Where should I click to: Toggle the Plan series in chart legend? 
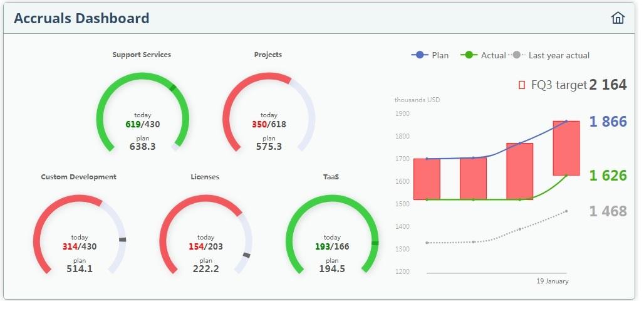(x=430, y=55)
